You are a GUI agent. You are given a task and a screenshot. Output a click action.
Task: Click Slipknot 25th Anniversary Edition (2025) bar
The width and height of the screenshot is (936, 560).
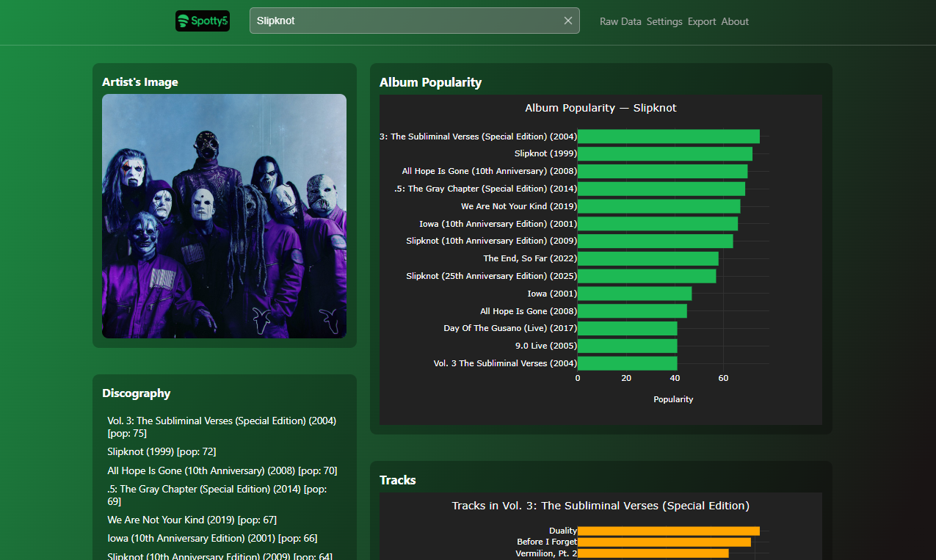647,276
